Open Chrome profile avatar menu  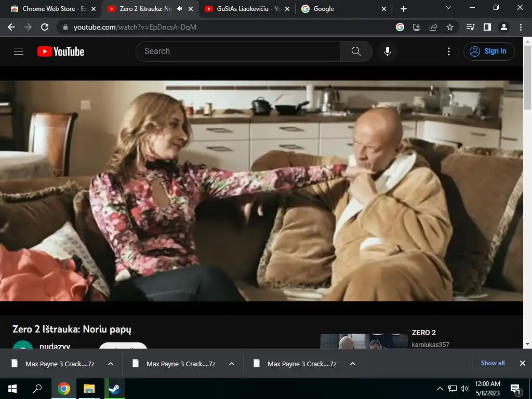pyautogui.click(x=504, y=27)
